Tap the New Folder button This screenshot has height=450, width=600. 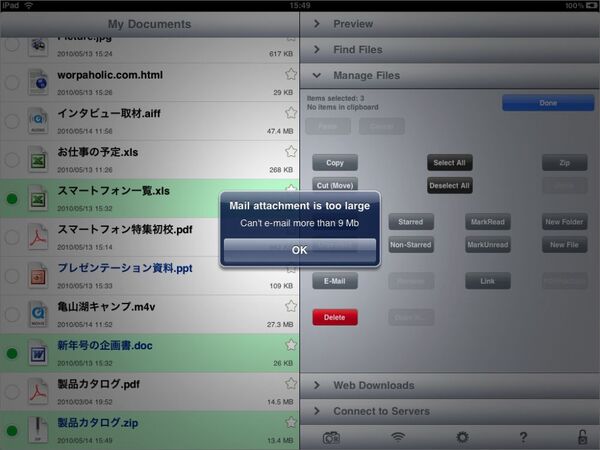564,222
